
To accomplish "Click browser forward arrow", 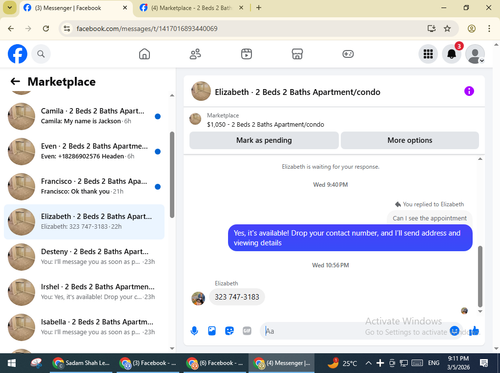I will click(28, 29).
